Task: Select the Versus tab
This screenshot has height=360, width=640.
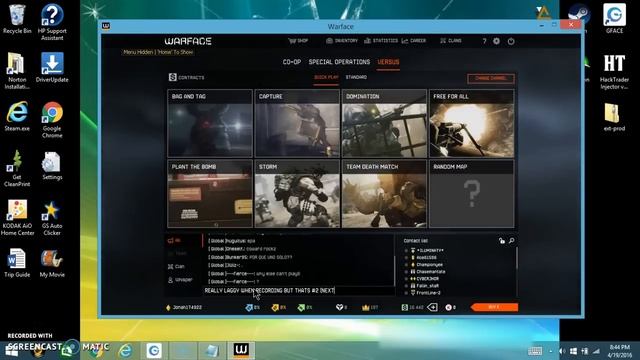Action: pos(388,62)
